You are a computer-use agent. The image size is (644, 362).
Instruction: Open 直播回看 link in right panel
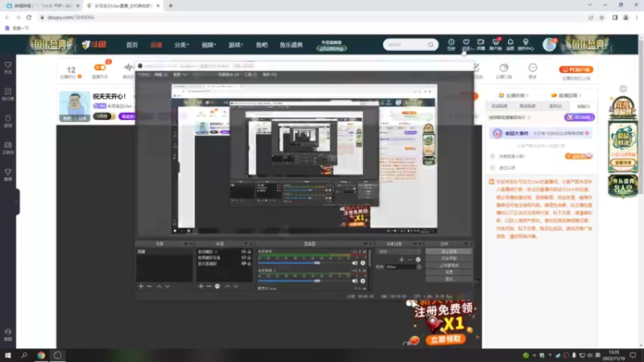point(566,95)
